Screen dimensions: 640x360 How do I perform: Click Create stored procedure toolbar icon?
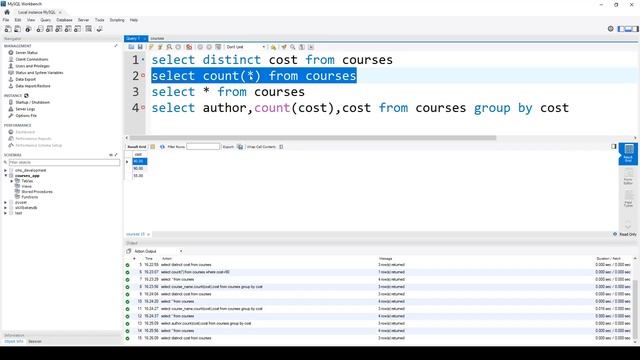click(68, 29)
